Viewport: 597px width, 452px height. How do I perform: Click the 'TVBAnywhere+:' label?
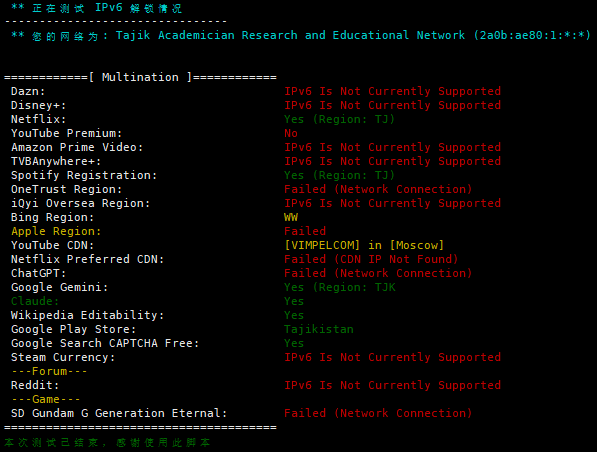coord(56,161)
